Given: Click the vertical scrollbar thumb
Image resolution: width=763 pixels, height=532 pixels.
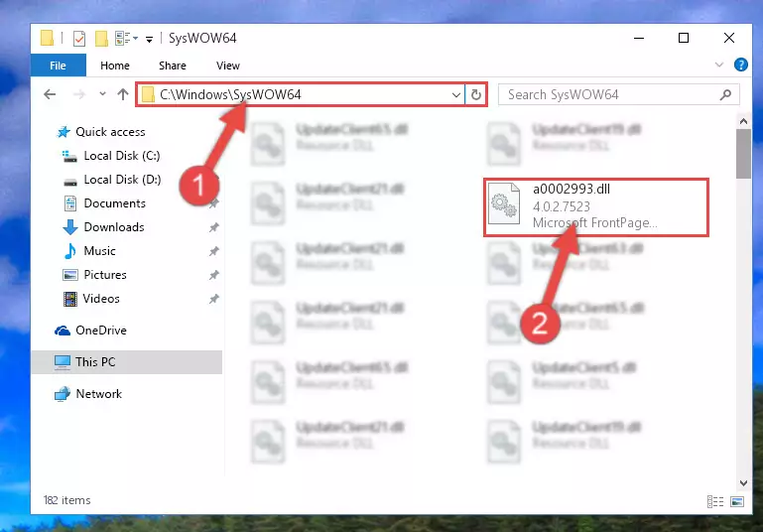Looking at the screenshot, I should pyautogui.click(x=743, y=154).
